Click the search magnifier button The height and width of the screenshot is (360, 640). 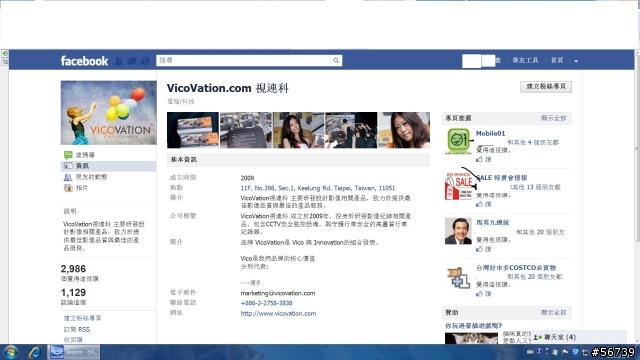[336, 60]
